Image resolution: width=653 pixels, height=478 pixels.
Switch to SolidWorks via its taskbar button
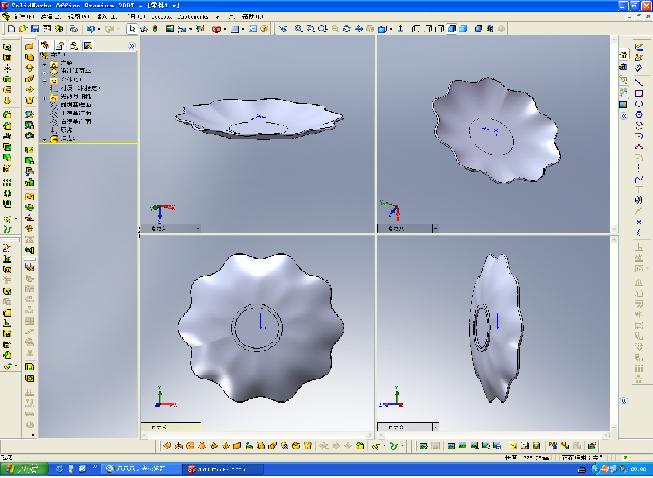(x=222, y=469)
